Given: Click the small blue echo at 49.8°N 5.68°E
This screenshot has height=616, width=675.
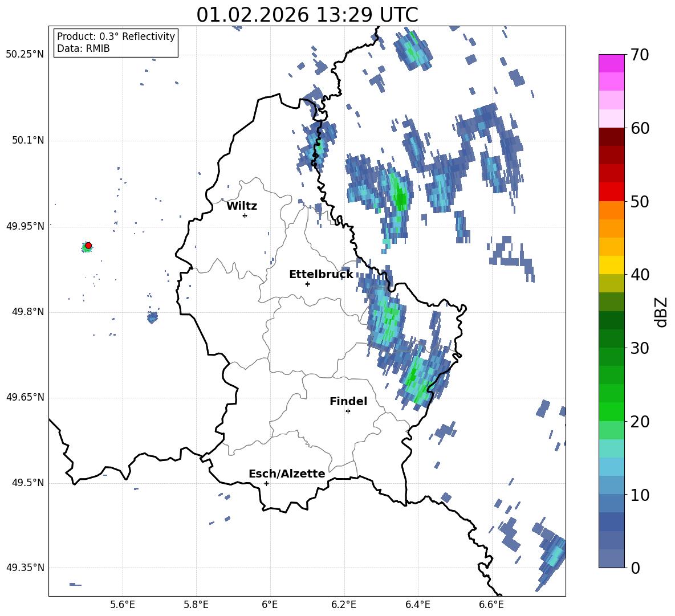Looking at the screenshot, I should coord(152,318).
